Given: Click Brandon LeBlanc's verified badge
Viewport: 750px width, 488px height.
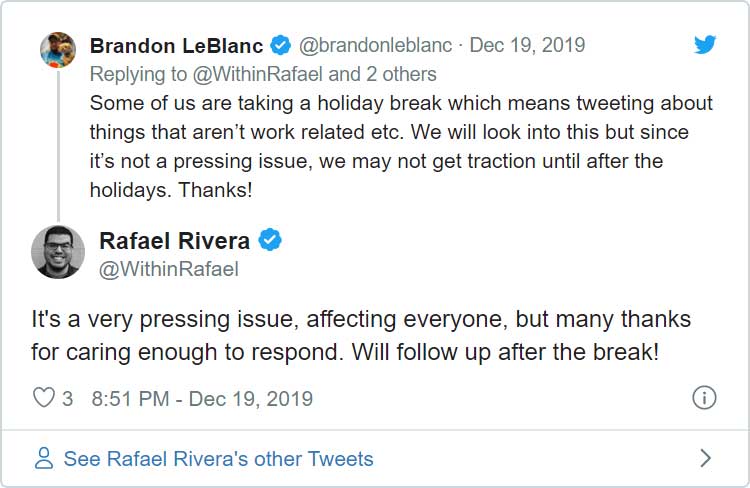Looking at the screenshot, I should click(x=281, y=46).
